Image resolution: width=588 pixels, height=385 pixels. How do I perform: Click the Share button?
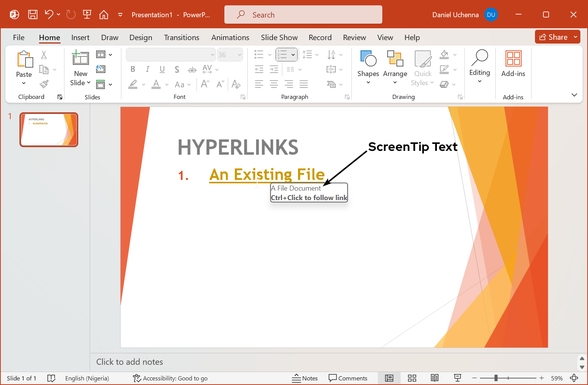coord(553,37)
